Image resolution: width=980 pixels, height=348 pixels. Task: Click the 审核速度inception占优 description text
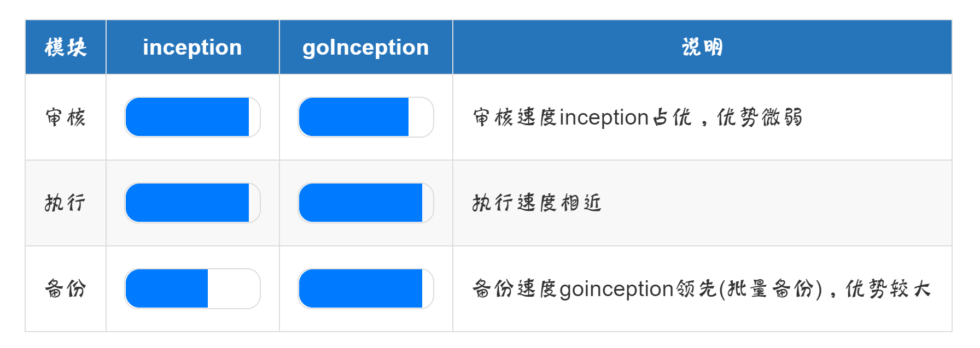pos(582,117)
